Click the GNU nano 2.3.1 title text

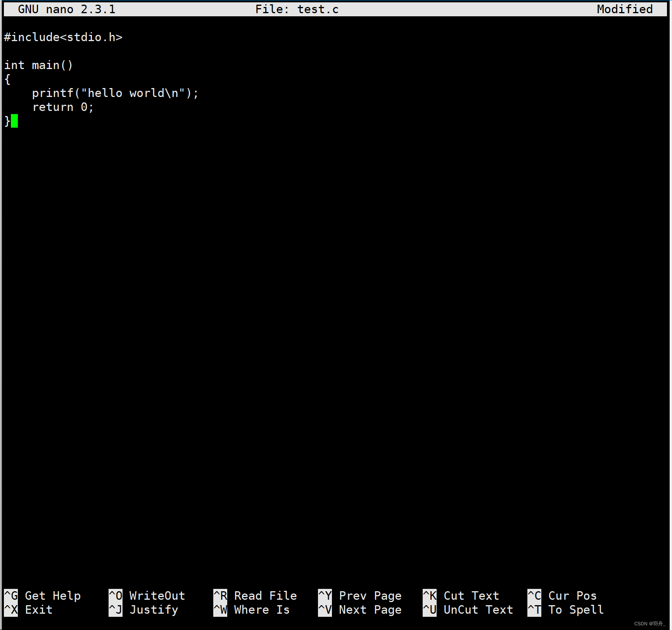click(x=67, y=9)
